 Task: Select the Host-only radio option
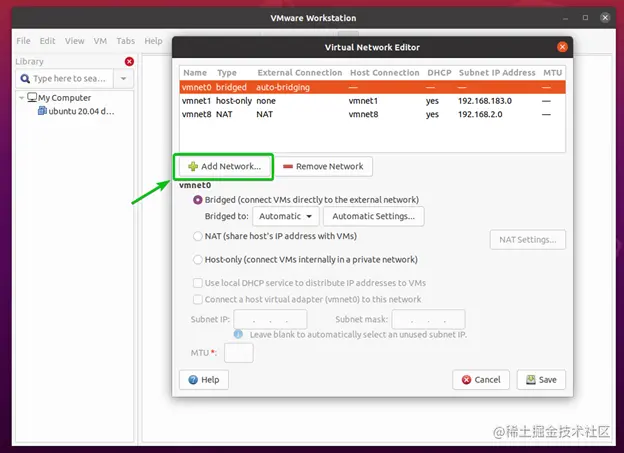click(197, 260)
